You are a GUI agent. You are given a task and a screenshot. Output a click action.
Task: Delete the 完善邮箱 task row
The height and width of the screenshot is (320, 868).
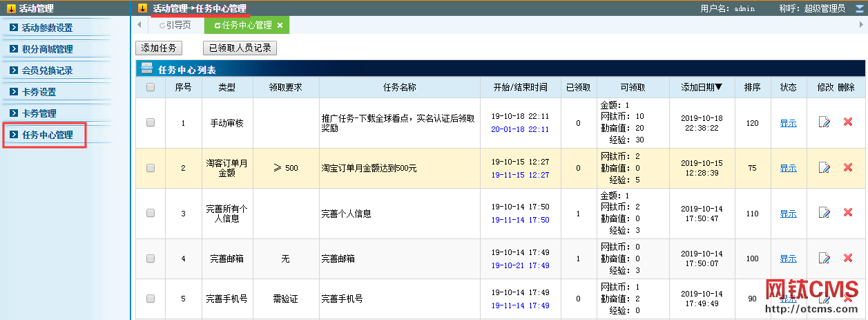tap(848, 258)
